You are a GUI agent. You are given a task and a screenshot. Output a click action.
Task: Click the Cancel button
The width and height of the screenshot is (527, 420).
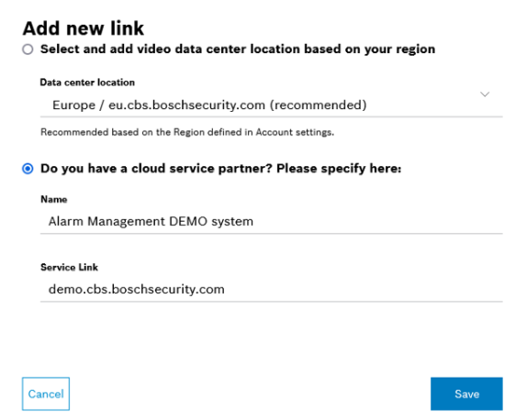coord(46,393)
